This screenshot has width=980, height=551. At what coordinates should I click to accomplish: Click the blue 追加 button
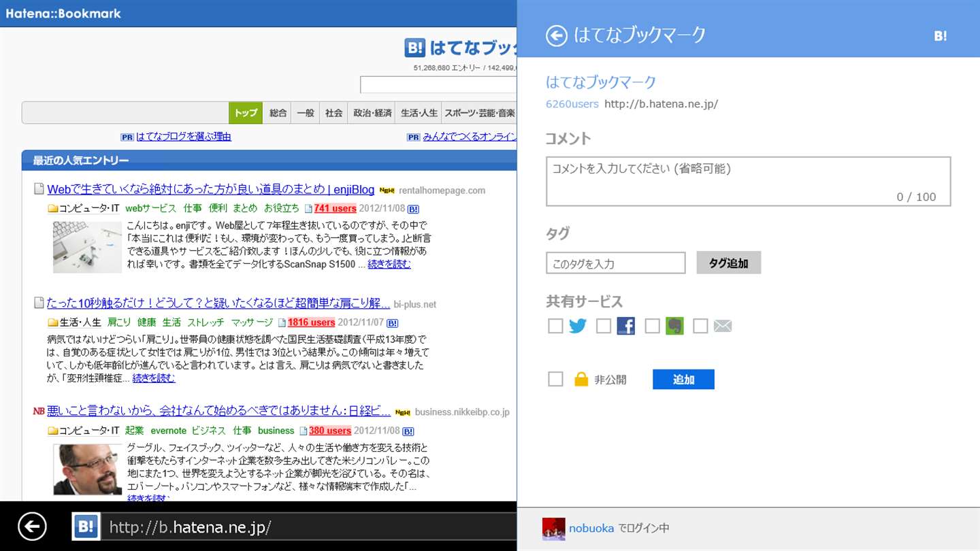pos(683,380)
